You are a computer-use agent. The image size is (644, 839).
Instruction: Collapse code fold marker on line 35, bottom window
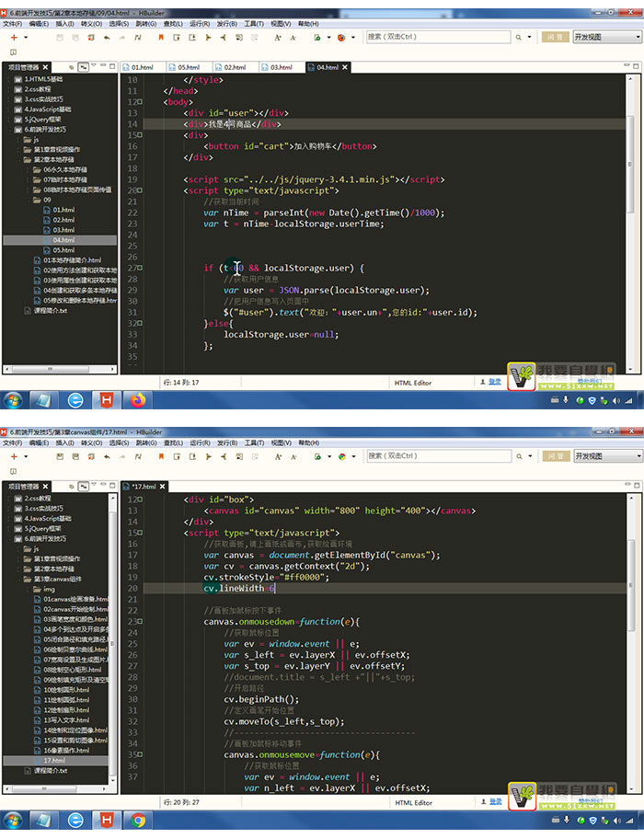[140, 754]
